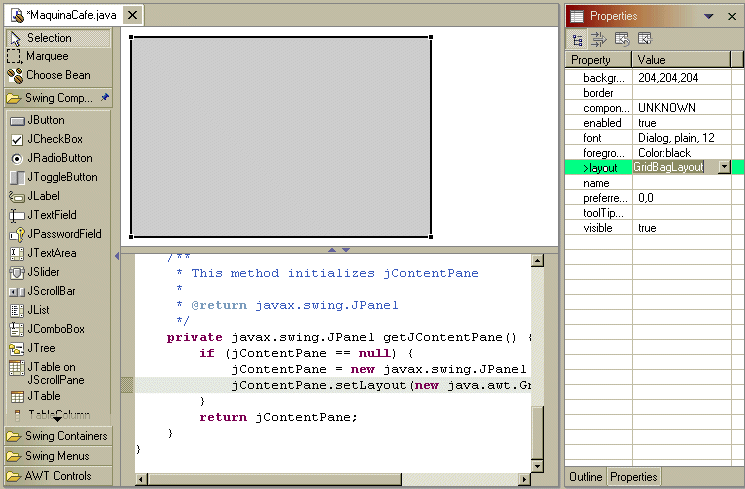Close the Properties view
The height and width of the screenshot is (489, 745).
tap(732, 16)
